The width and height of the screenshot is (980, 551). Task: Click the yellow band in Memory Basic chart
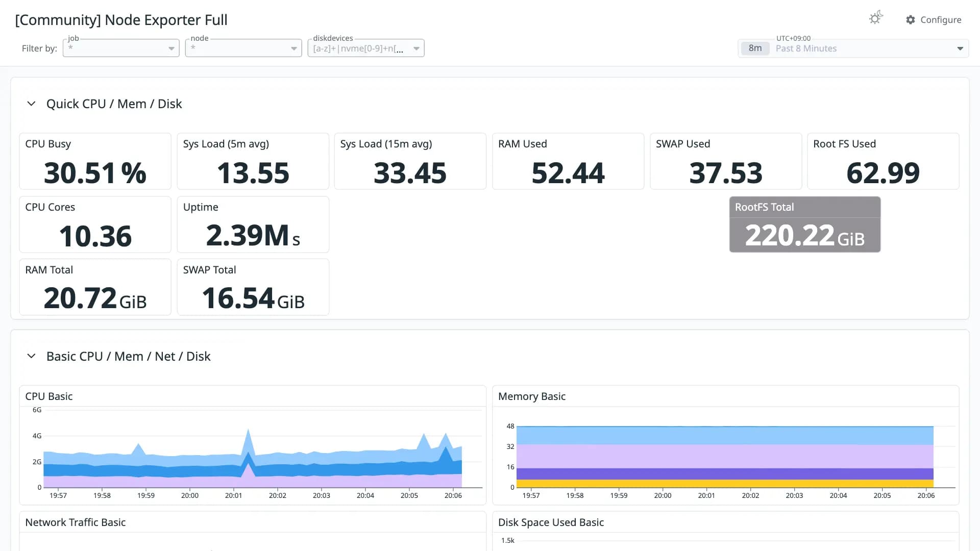pos(725,483)
